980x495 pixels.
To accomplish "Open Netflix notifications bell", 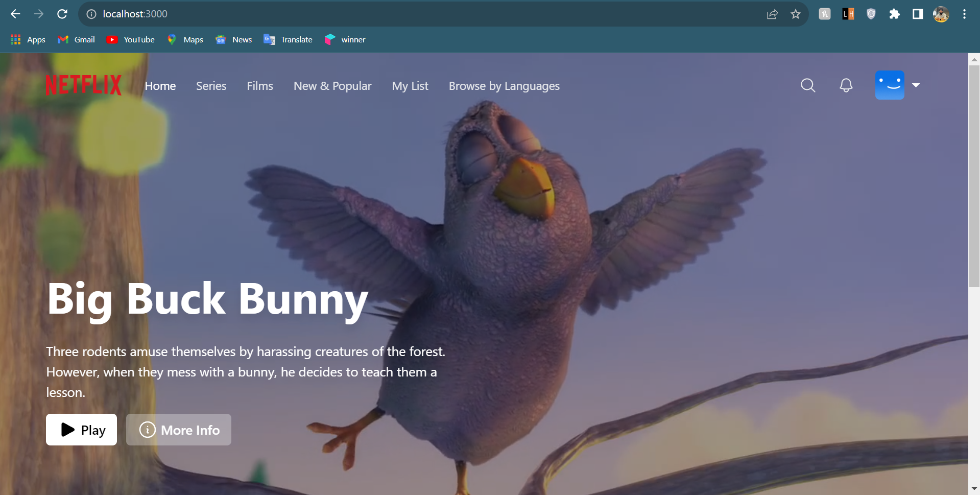I will [x=846, y=85].
